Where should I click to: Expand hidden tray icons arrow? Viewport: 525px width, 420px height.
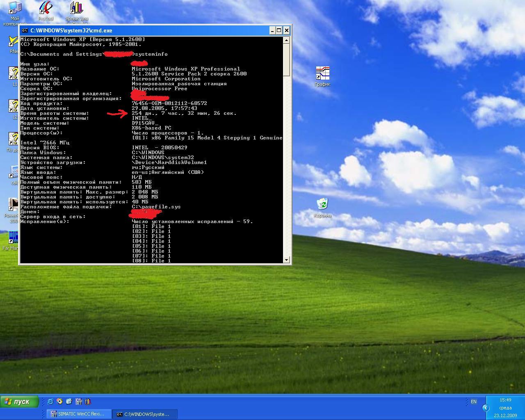[486, 408]
